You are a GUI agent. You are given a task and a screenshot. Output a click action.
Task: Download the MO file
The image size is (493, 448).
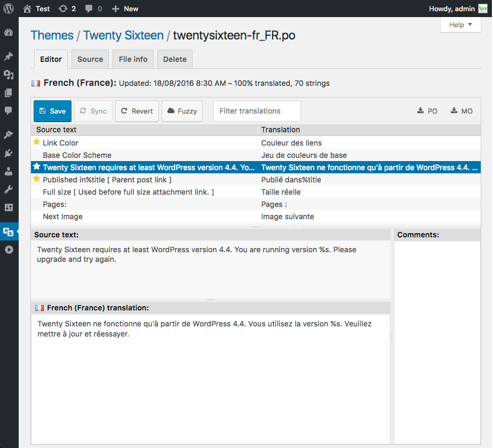point(462,111)
